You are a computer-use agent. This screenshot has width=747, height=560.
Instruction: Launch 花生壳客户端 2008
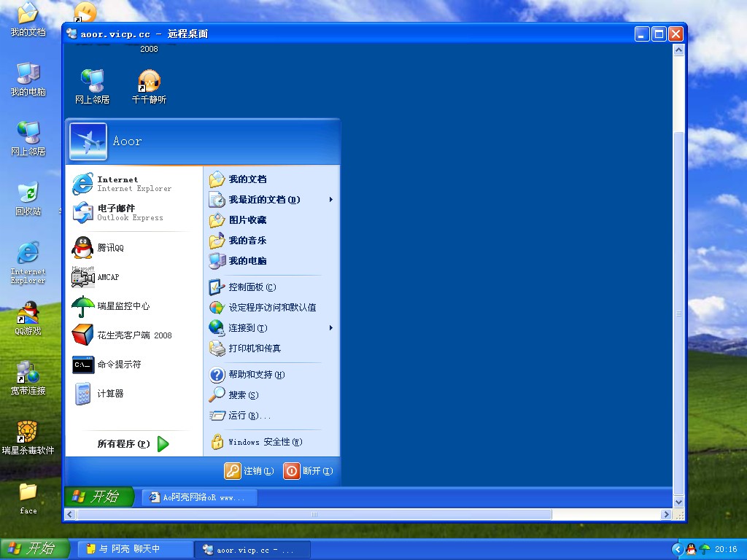coord(134,335)
